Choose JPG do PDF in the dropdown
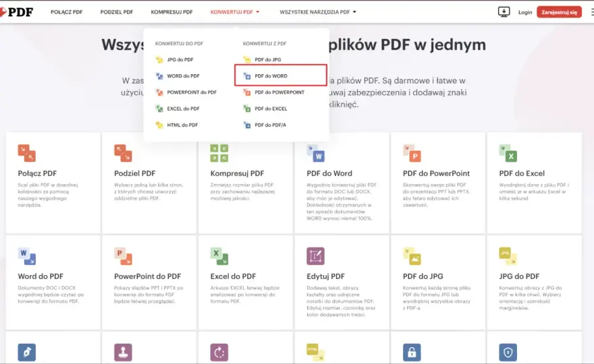Image resolution: width=594 pixels, height=364 pixels. click(180, 59)
